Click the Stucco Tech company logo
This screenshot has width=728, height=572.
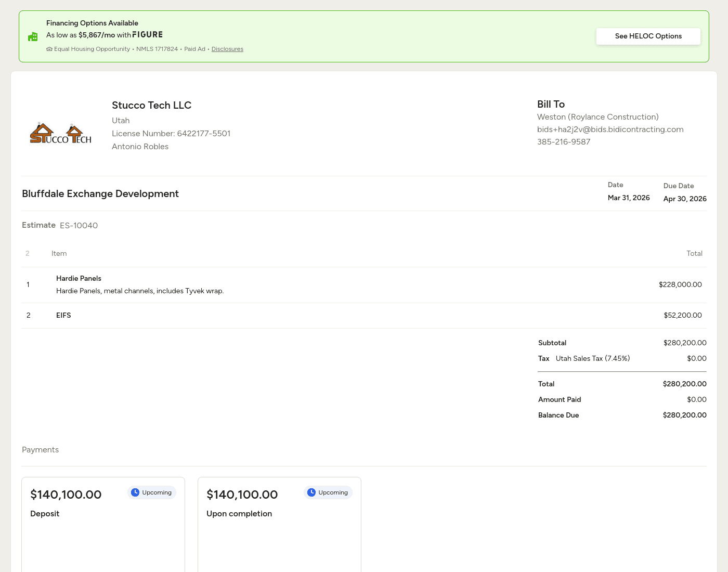click(61, 134)
